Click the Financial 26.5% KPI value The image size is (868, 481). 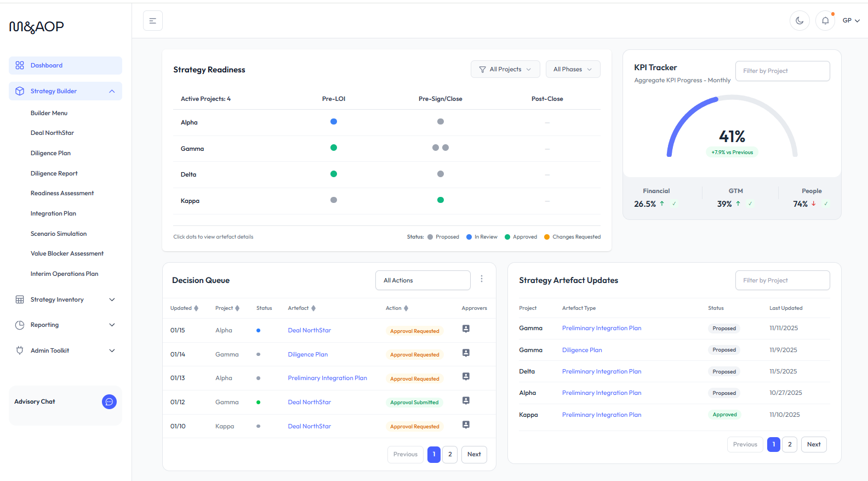tap(645, 204)
